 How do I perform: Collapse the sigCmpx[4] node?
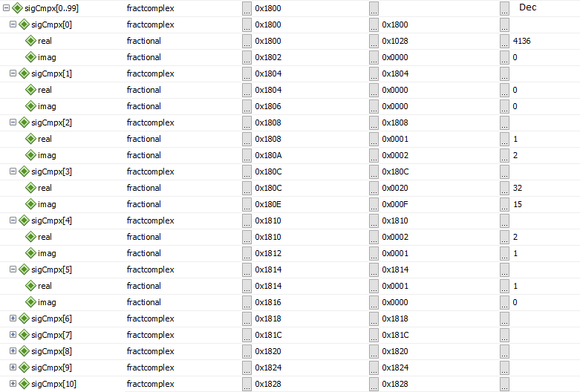coord(13,220)
